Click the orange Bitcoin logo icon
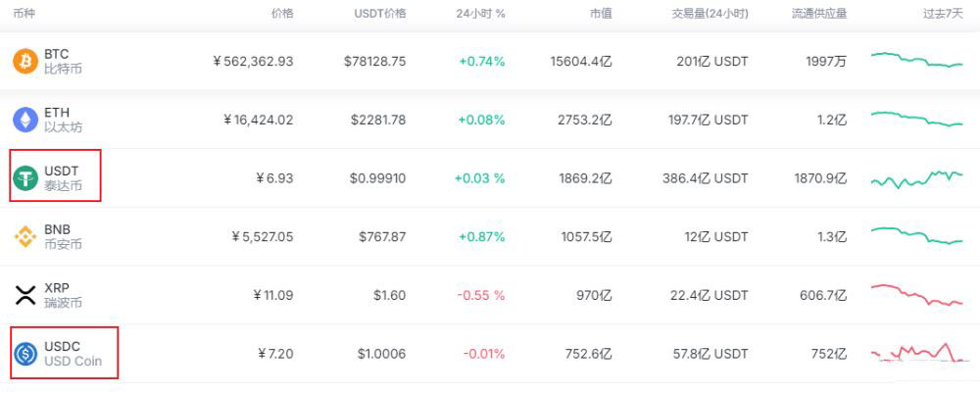The width and height of the screenshot is (980, 393). point(24,62)
